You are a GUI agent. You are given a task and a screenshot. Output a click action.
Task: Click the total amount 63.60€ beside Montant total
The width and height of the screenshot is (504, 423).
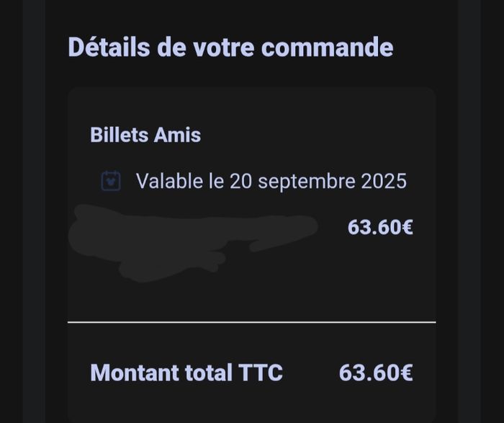tap(376, 373)
